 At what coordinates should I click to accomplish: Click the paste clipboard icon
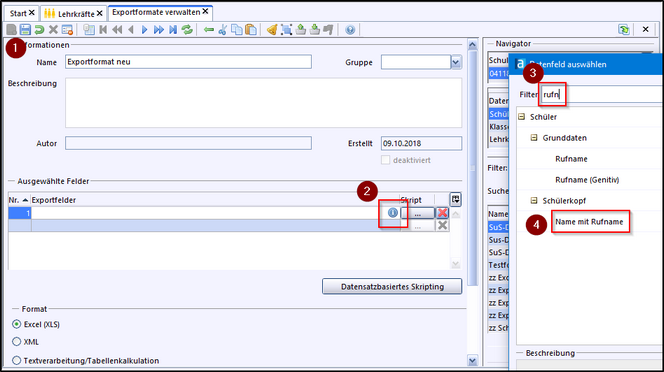(x=251, y=29)
